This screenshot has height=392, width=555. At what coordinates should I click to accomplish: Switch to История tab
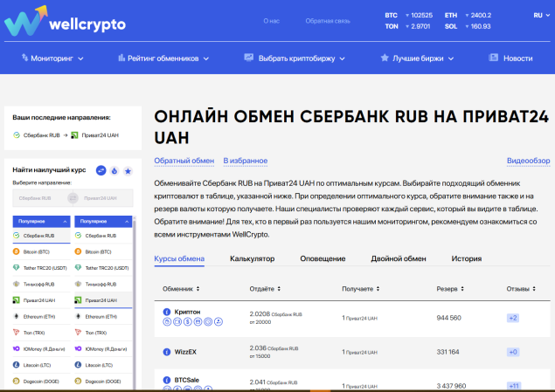466,258
